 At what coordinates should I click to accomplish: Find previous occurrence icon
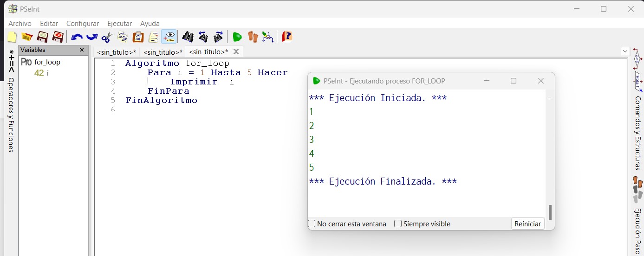tap(203, 37)
